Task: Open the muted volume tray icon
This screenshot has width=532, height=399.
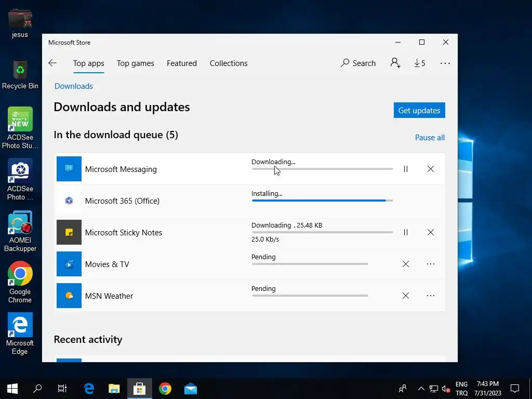Action: (x=446, y=389)
